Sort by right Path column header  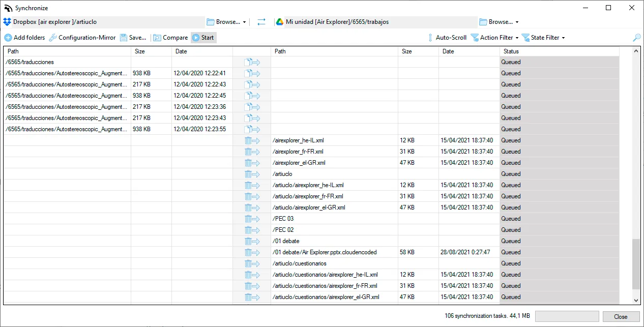[x=334, y=51]
